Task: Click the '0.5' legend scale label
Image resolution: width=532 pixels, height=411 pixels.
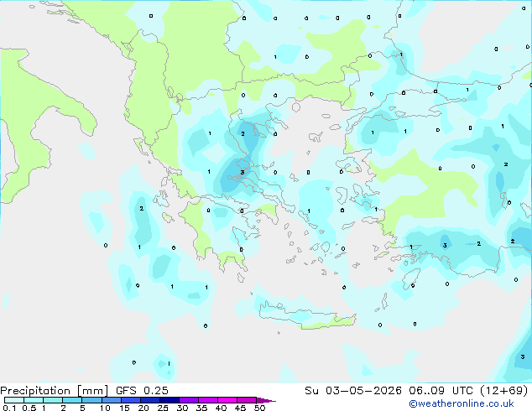Action: pos(29,408)
